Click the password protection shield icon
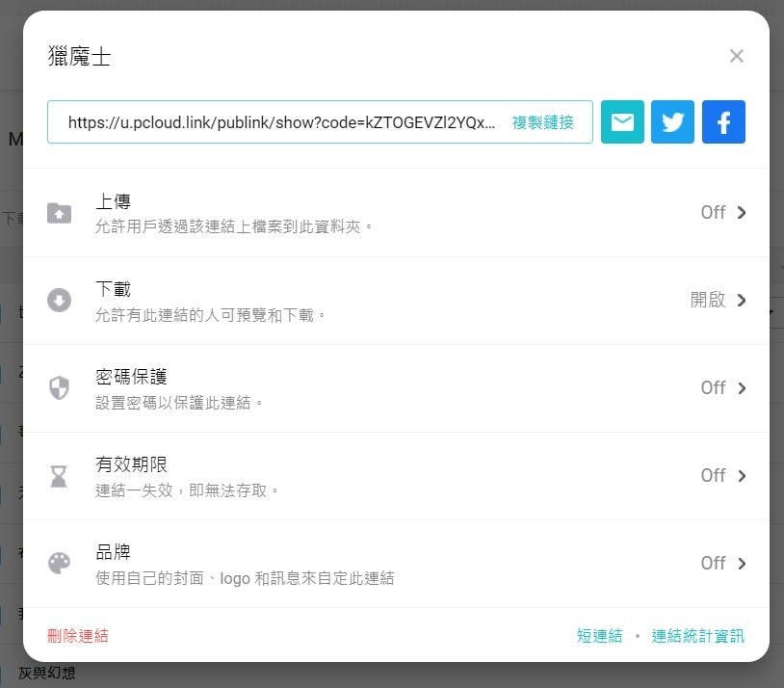784x688 pixels. click(x=60, y=388)
